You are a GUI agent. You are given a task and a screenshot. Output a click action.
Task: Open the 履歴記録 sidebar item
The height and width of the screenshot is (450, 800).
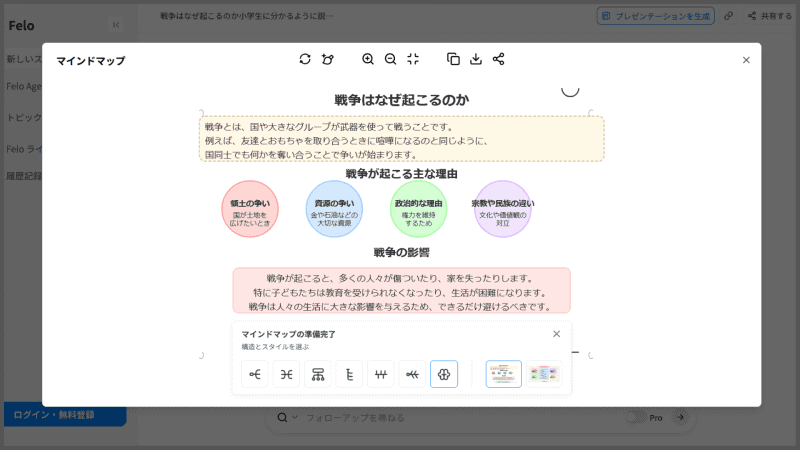(x=23, y=176)
